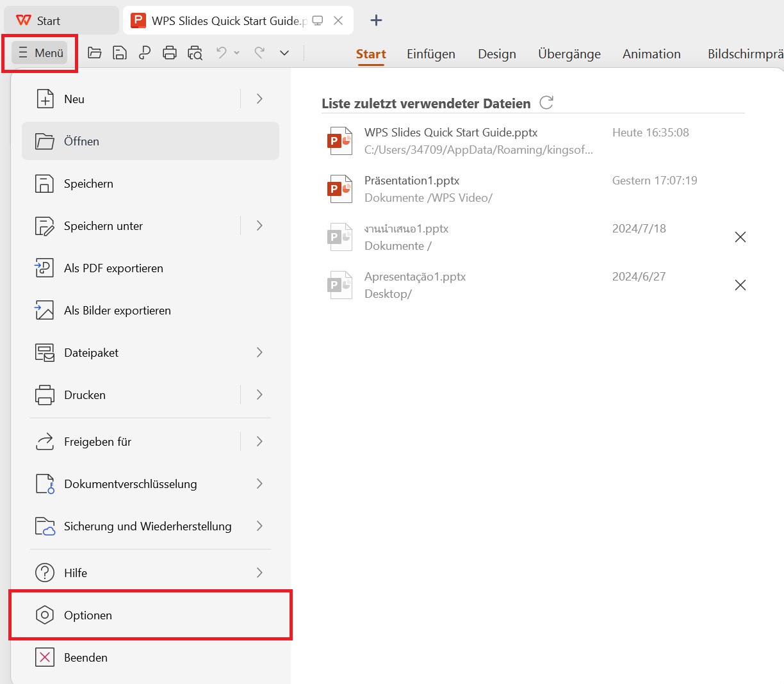The width and height of the screenshot is (784, 684).
Task: Add a new tab with plus button
Action: coord(377,20)
